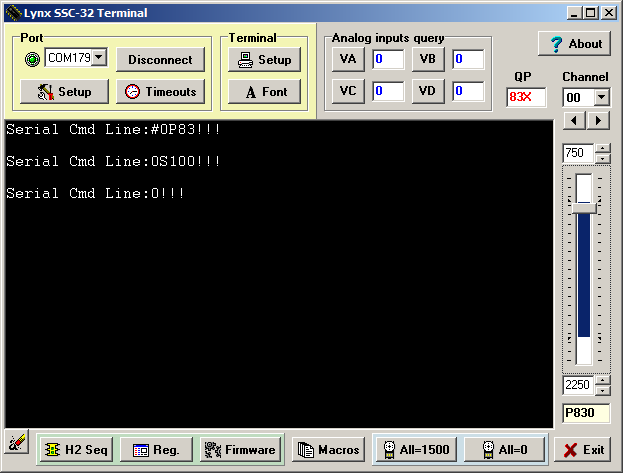The height and width of the screenshot is (473, 623).
Task: Open the Firmware updater
Action: pos(240,450)
